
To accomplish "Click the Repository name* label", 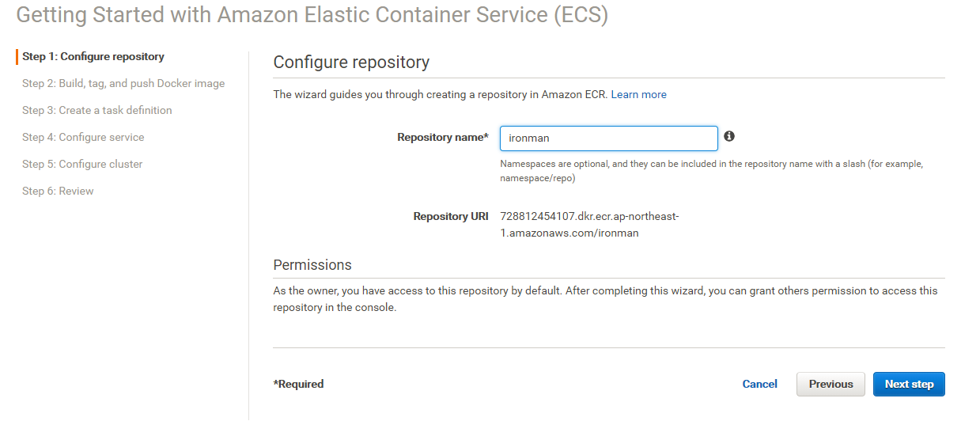I will pyautogui.click(x=443, y=137).
